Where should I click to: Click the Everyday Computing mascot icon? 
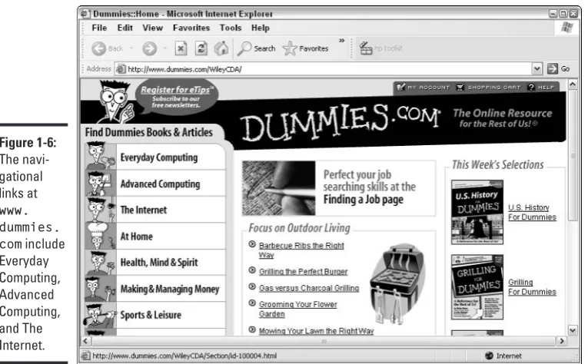tap(100, 156)
